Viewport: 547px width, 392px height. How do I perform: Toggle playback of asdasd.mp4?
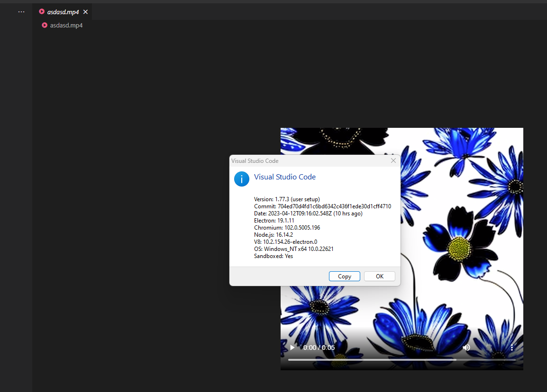292,347
